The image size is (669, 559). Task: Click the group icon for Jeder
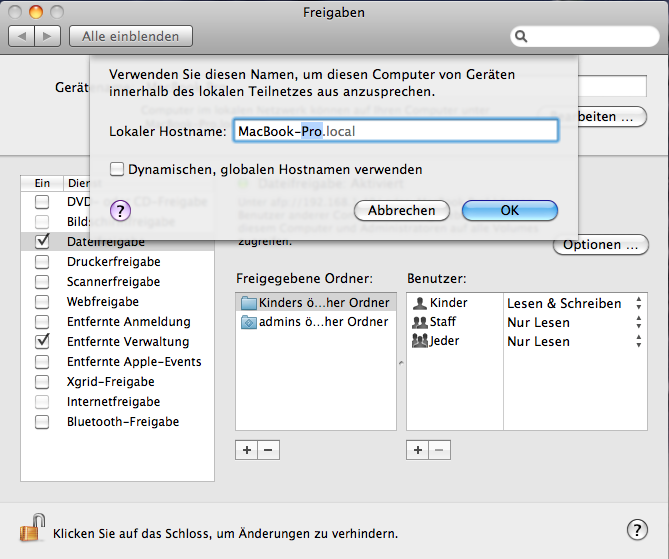coord(420,341)
